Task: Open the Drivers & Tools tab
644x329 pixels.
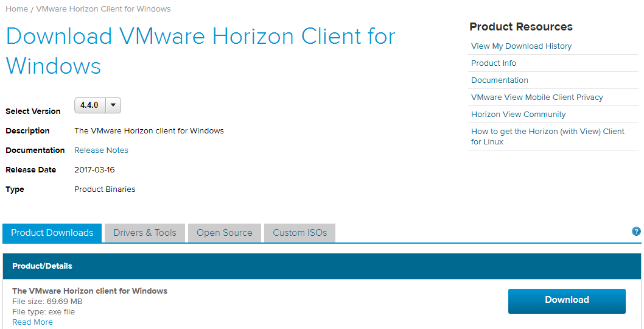Action: click(145, 233)
